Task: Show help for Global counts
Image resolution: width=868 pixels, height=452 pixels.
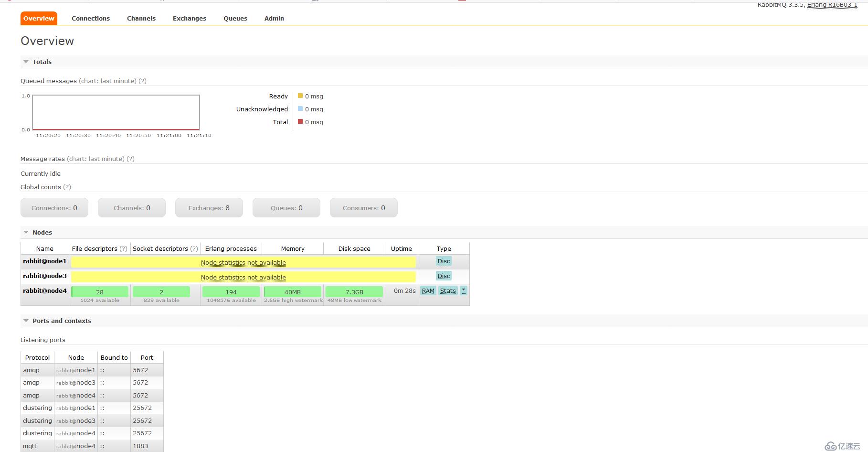Action: (x=67, y=187)
